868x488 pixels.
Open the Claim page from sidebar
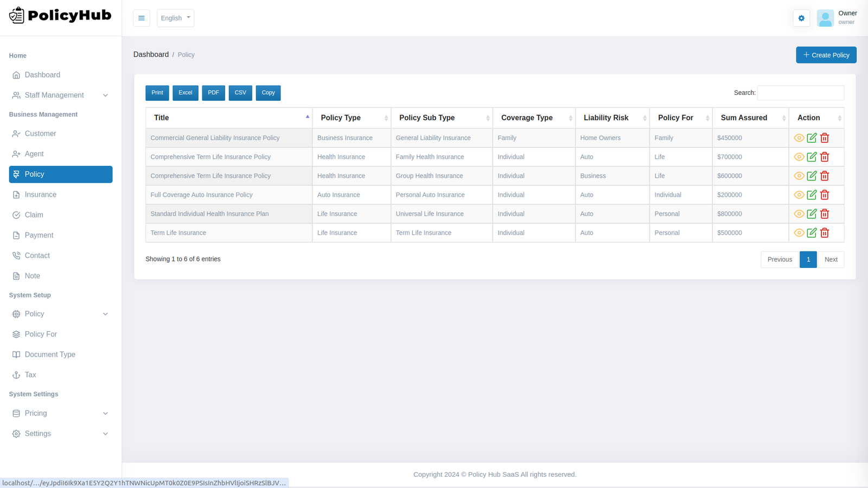point(34,215)
